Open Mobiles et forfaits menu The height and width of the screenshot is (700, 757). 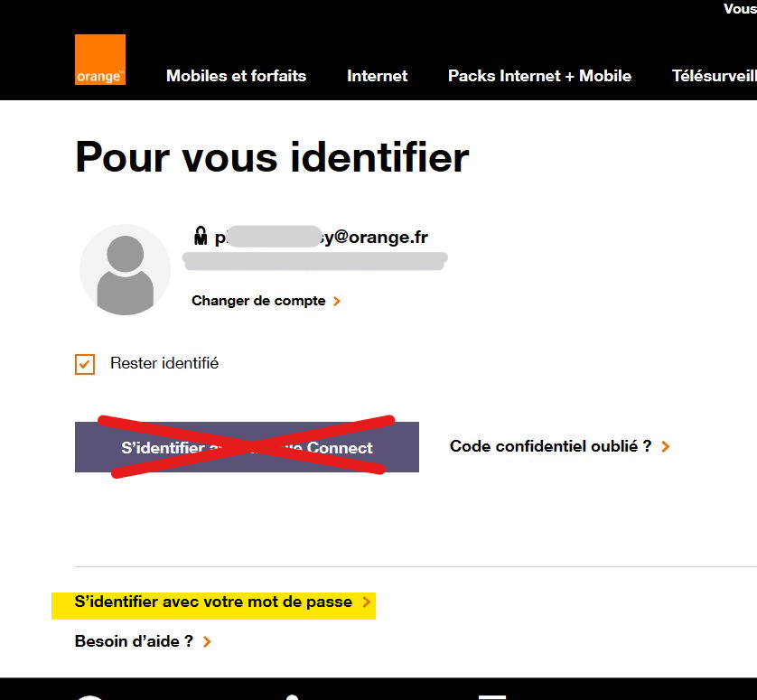[x=236, y=76]
